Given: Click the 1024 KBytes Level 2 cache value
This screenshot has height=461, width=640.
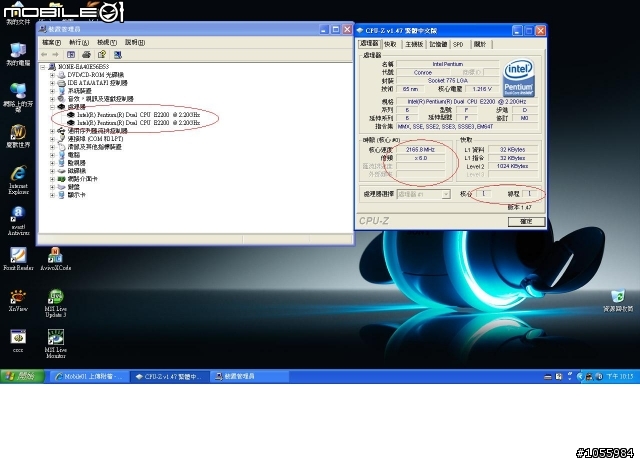Looking at the screenshot, I should click(x=513, y=166).
